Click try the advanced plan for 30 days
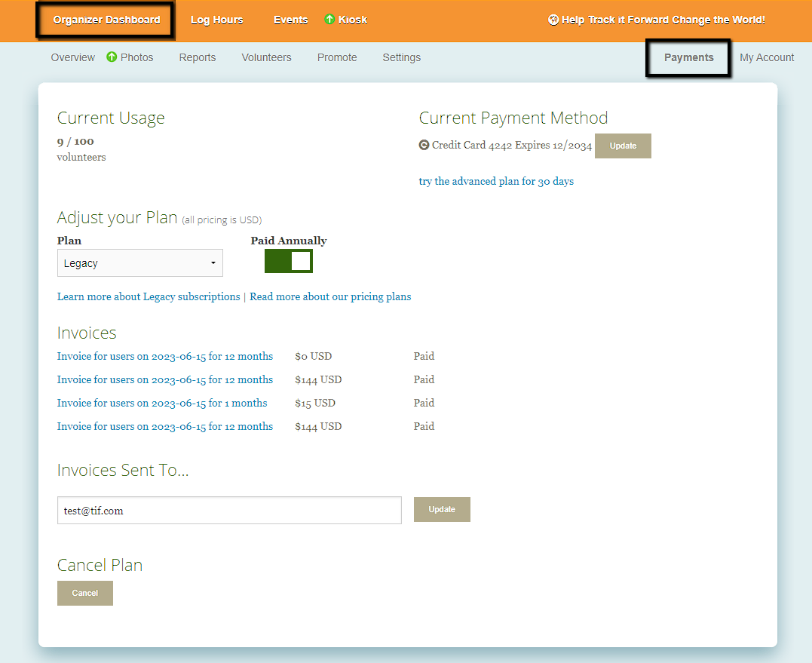 (x=496, y=182)
